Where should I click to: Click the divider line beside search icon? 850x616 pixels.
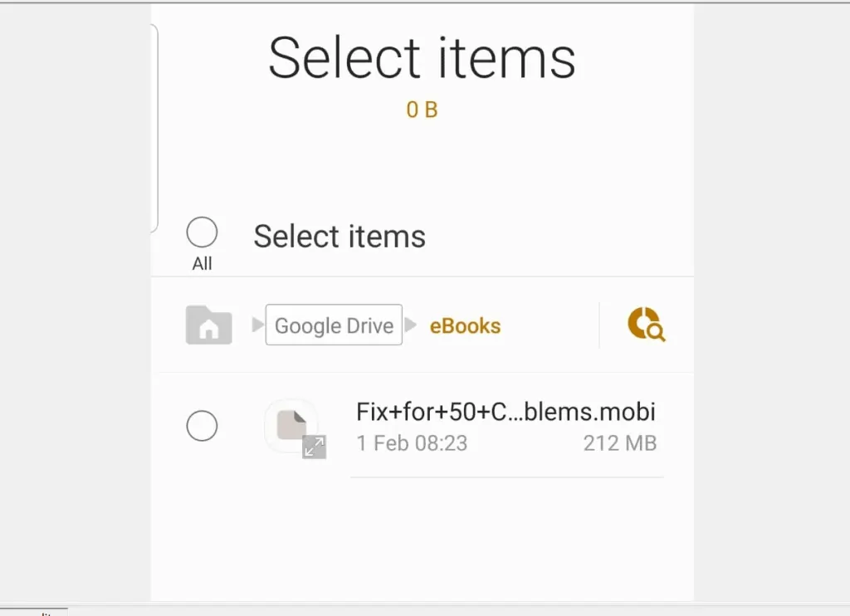pos(599,325)
